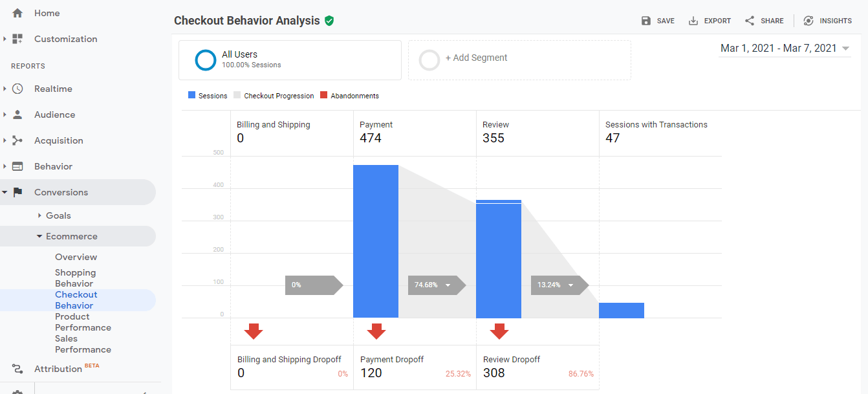Image resolution: width=868 pixels, height=394 pixels.
Task: Open the Ecommerce Overview report
Action: pyautogui.click(x=76, y=257)
